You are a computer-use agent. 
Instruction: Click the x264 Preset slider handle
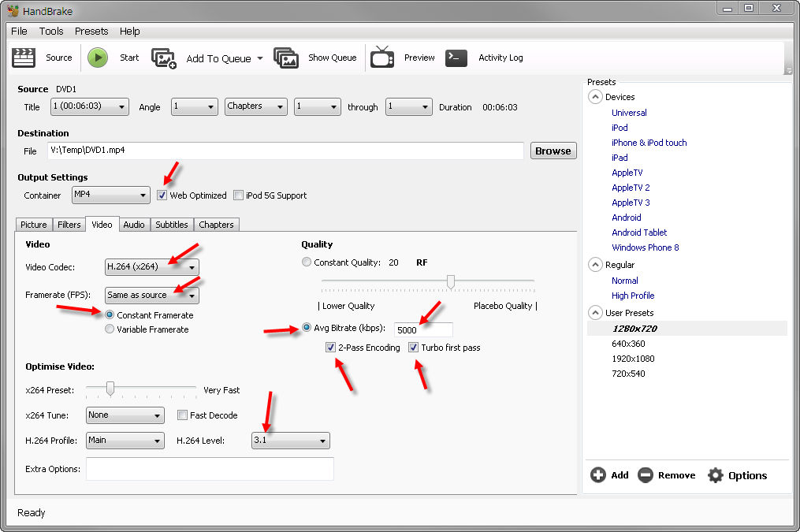[x=110, y=389]
